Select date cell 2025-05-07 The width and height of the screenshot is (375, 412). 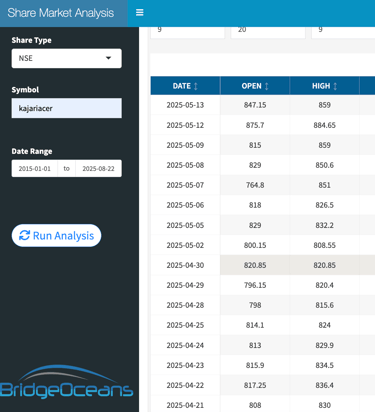[x=185, y=185]
